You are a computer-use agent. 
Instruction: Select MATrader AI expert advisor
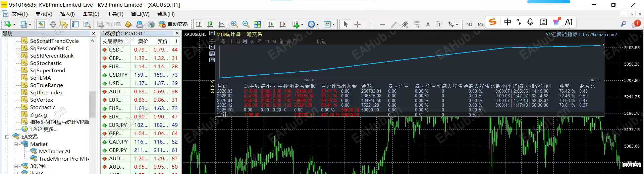(54, 151)
